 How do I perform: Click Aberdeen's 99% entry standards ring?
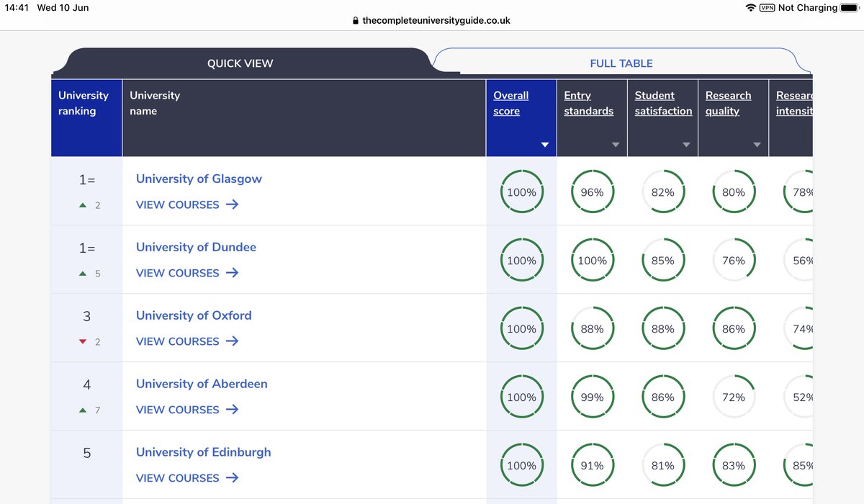click(592, 397)
